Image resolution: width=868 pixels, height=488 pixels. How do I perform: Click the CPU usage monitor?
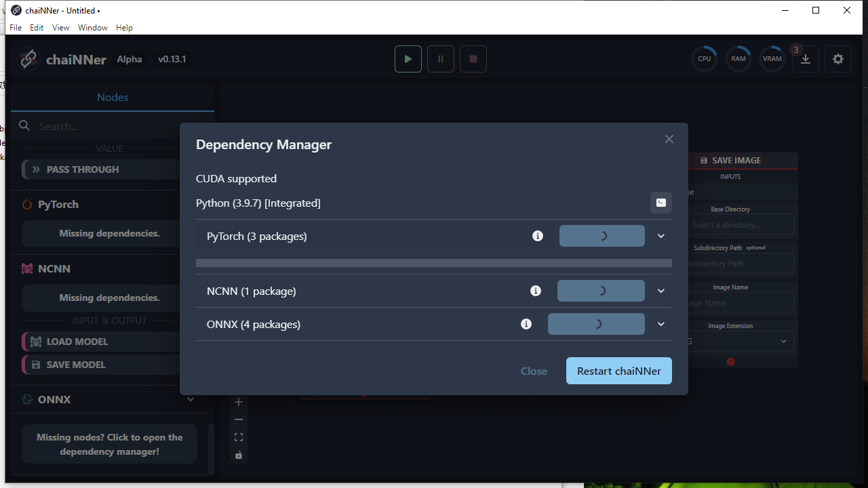(x=704, y=58)
